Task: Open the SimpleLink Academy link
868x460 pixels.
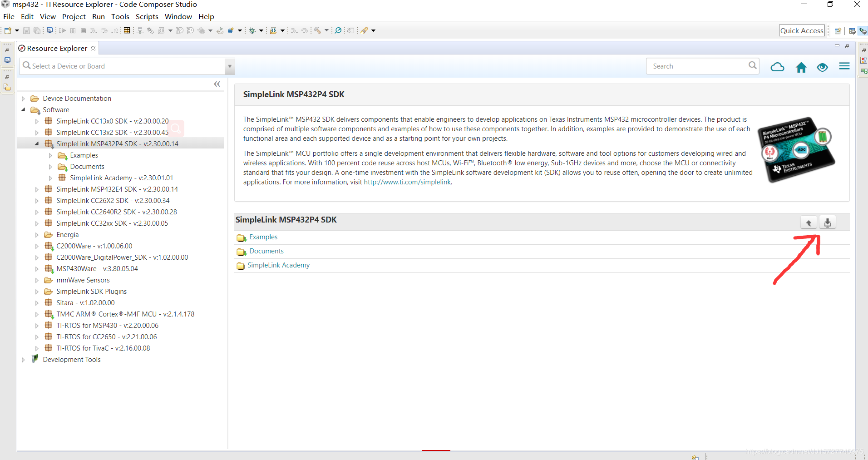Action: [278, 265]
